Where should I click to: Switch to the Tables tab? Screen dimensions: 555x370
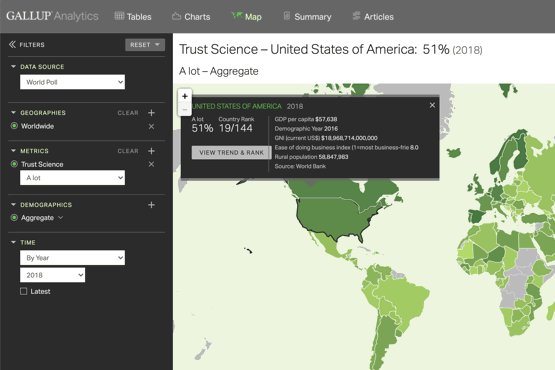pos(133,17)
